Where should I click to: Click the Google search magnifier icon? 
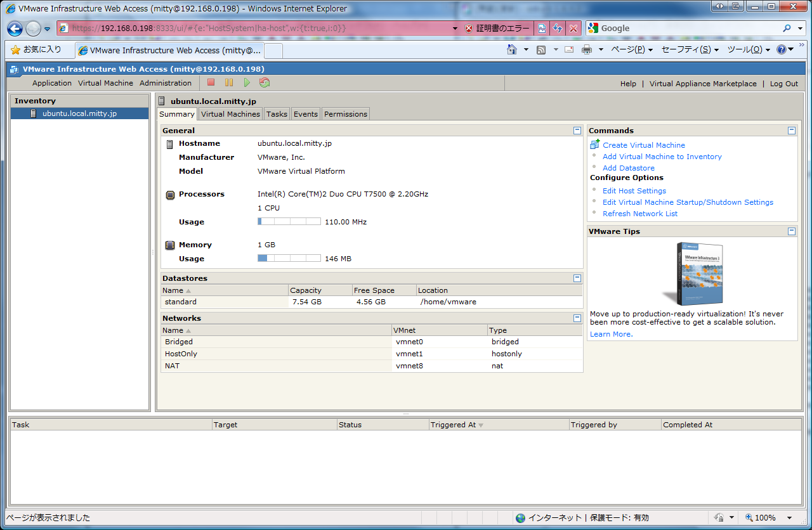[787, 28]
